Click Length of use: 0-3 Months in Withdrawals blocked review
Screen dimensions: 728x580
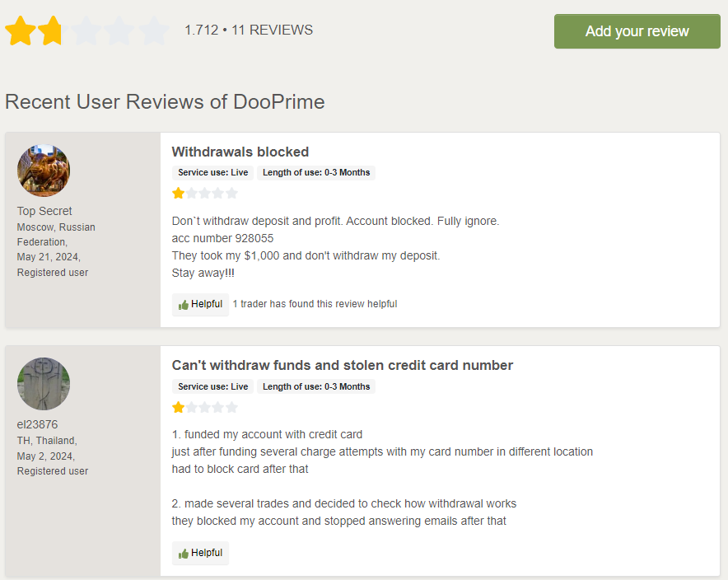coord(316,173)
